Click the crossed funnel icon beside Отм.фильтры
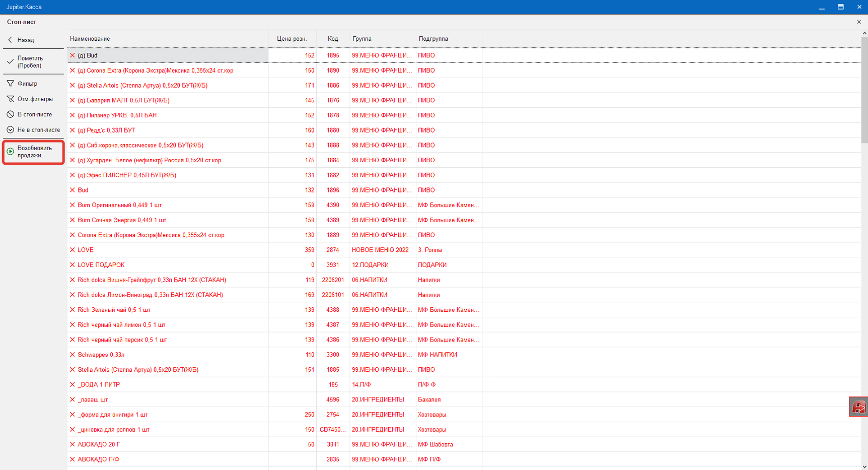Image resolution: width=868 pixels, height=470 pixels. 10,99
